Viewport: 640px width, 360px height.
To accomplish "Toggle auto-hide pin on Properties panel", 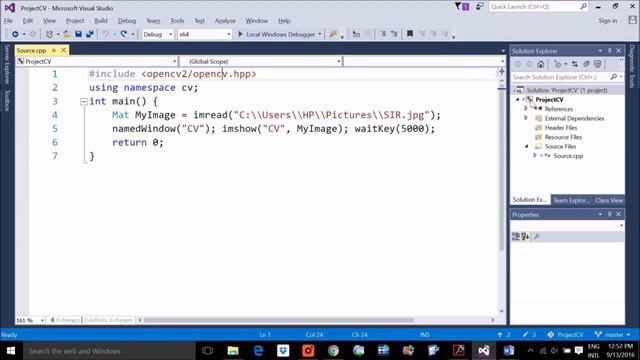I will 609,214.
